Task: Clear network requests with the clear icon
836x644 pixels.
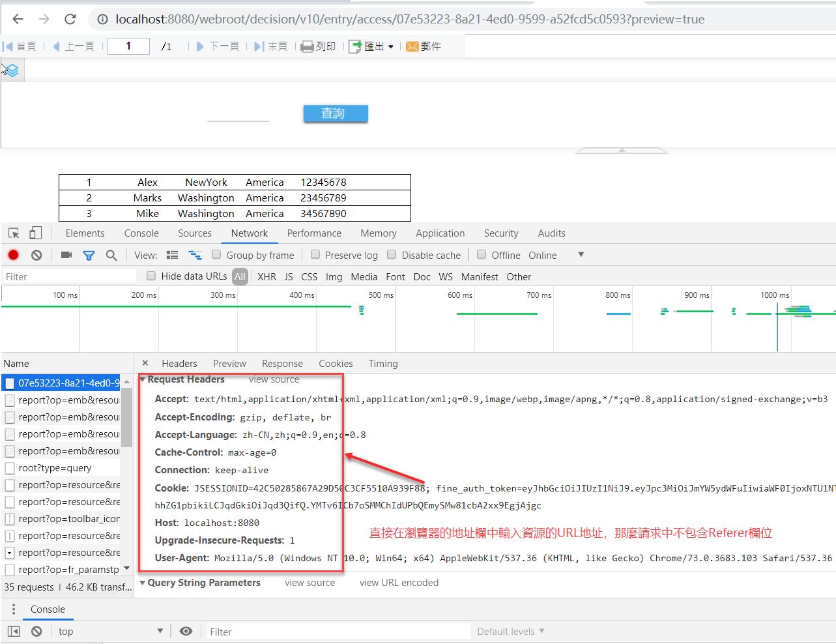Action: tap(36, 255)
